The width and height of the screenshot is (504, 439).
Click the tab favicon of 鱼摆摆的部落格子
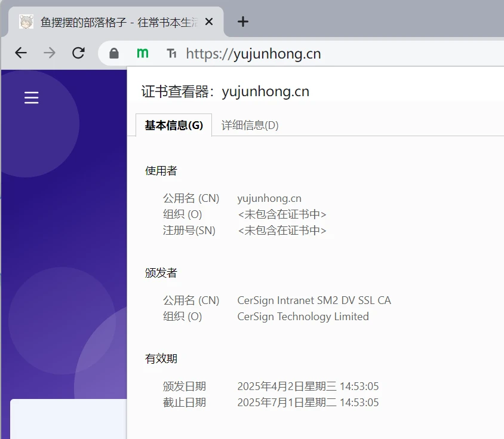point(26,22)
